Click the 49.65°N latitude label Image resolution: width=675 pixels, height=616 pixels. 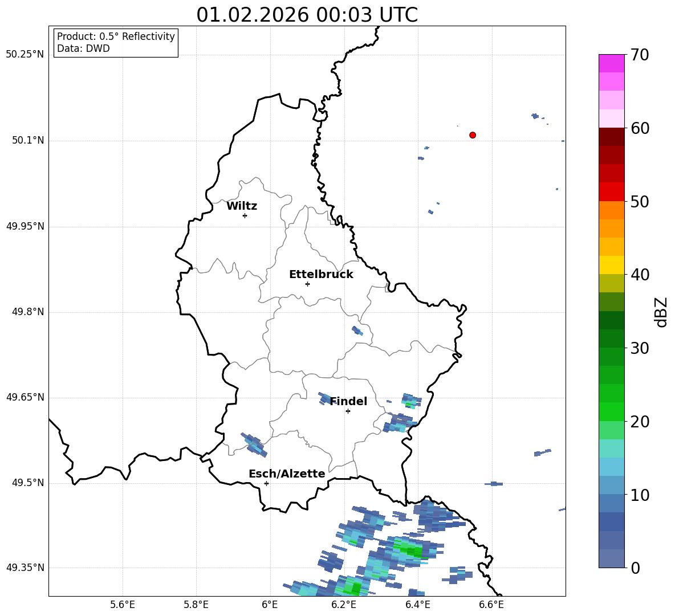(x=25, y=397)
